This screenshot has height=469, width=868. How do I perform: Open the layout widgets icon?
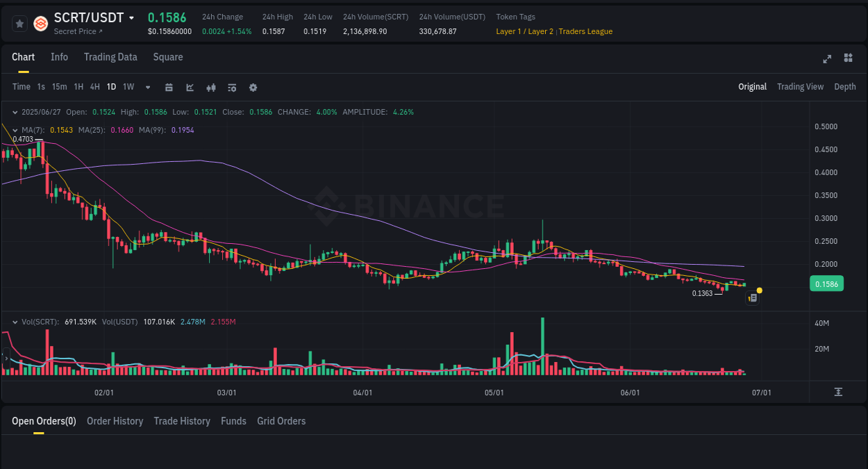click(x=848, y=59)
